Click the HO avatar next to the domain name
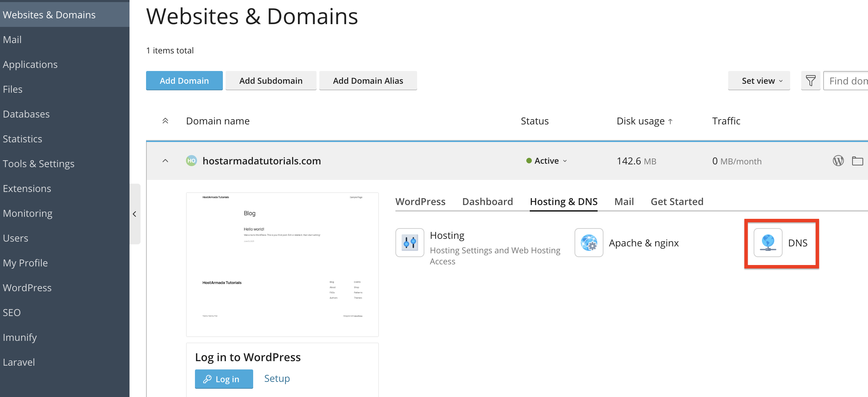The height and width of the screenshot is (397, 868). pos(191,160)
